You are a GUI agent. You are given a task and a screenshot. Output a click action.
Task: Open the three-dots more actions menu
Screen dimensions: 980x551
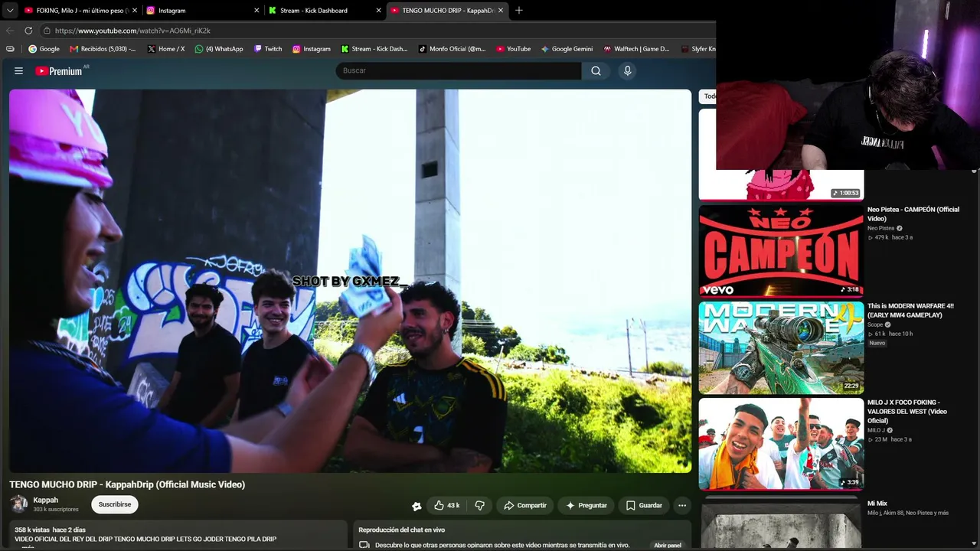(x=682, y=505)
